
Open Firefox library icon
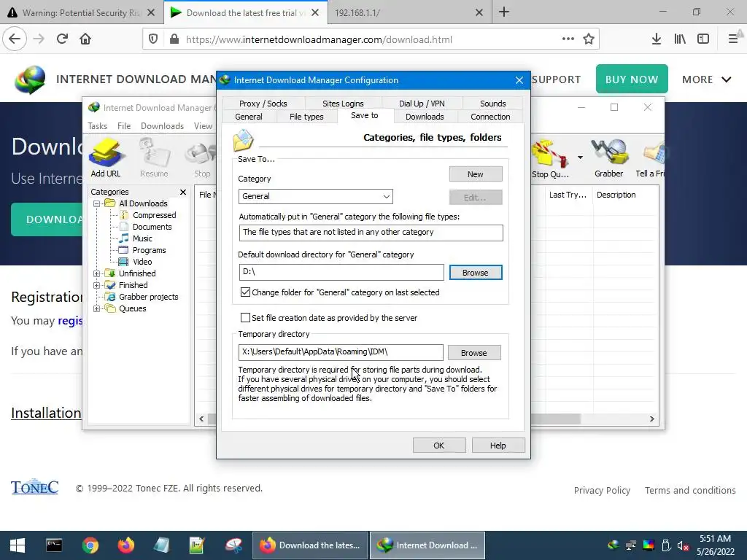point(680,39)
